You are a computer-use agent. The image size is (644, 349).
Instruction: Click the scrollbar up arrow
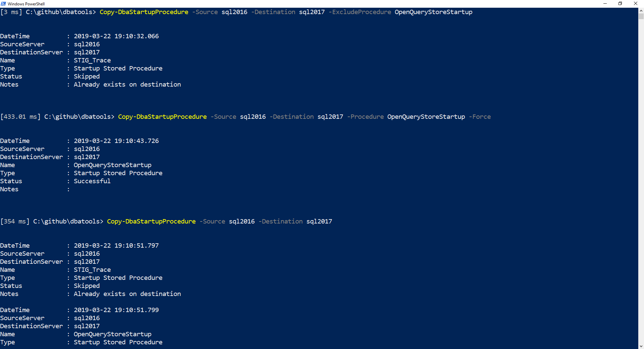point(641,11)
